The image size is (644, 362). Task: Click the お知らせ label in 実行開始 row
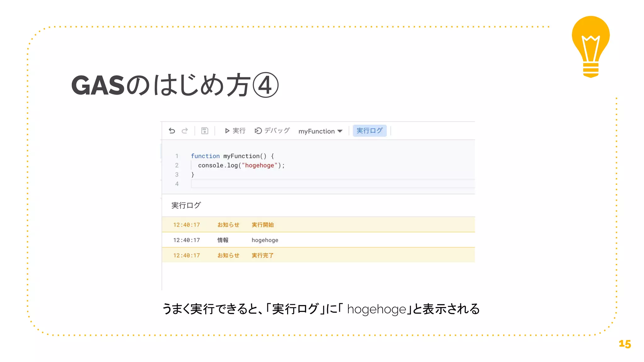228,225
